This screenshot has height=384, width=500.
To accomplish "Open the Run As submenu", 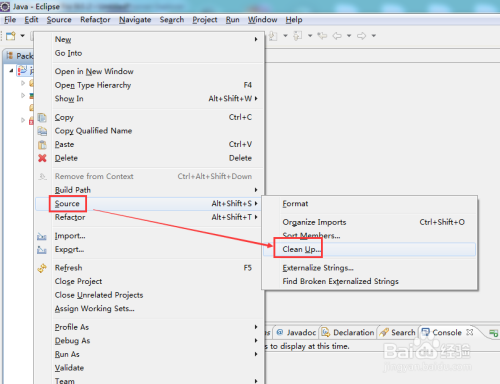I will 148,354.
